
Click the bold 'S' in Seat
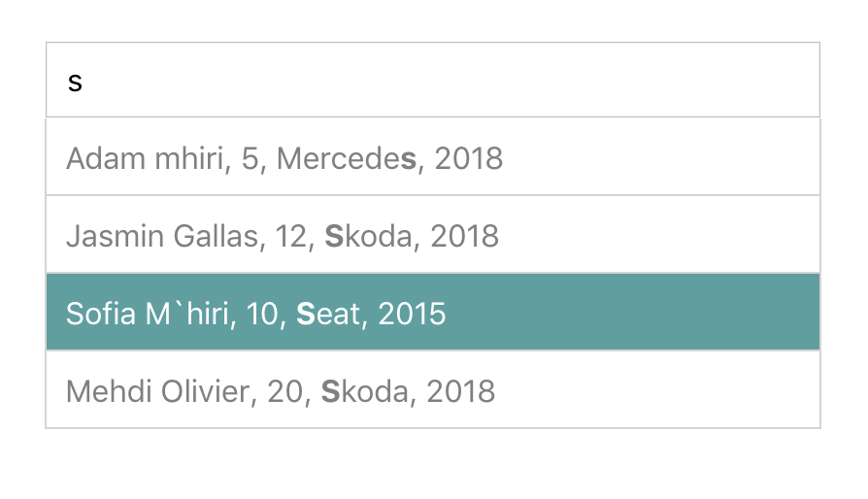coord(306,314)
